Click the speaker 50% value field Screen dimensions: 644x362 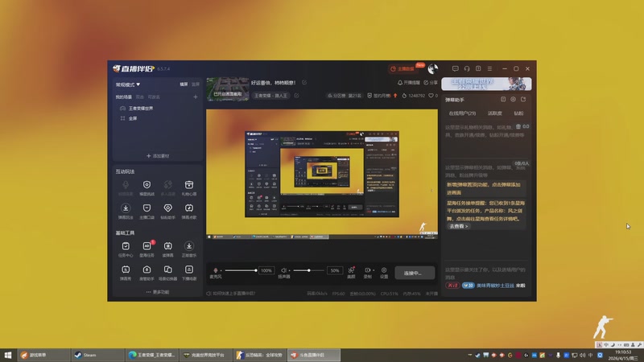[335, 270]
